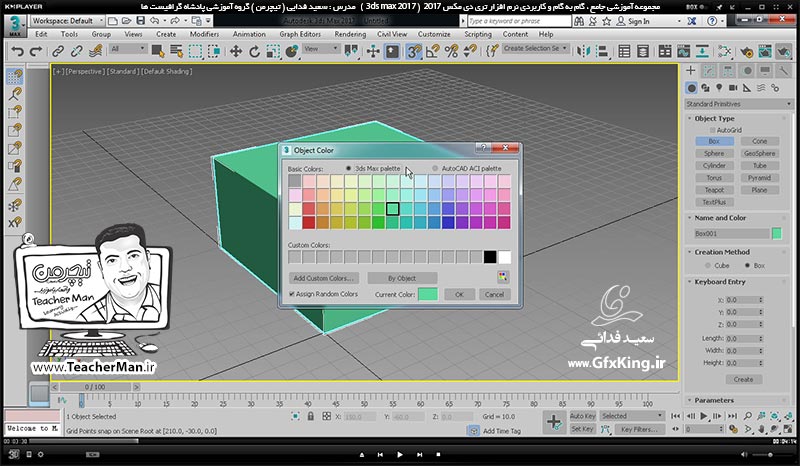Click the search keyword or phrase field
Image resolution: width=800 pixels, height=466 pixels.
pos(519,21)
